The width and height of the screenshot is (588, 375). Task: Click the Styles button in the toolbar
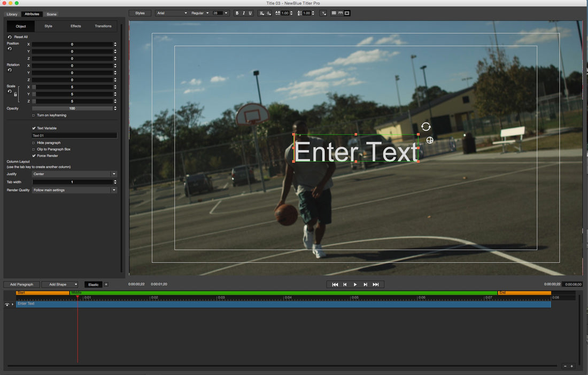(140, 13)
